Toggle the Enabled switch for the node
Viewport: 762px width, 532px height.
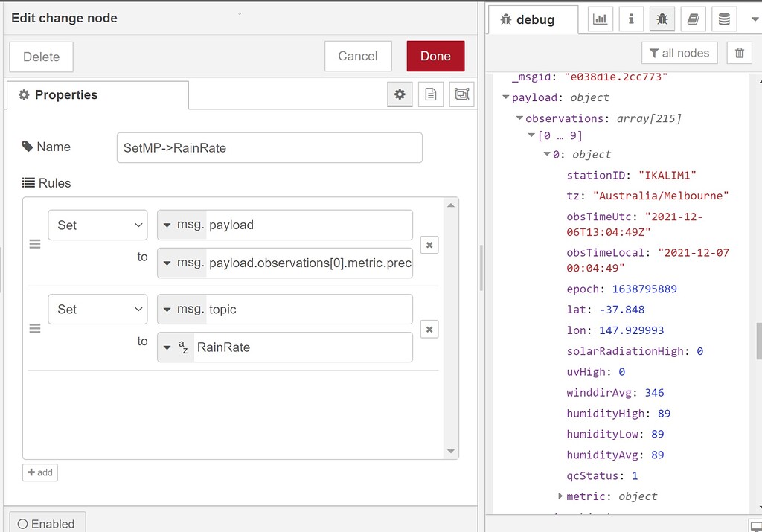point(47,523)
